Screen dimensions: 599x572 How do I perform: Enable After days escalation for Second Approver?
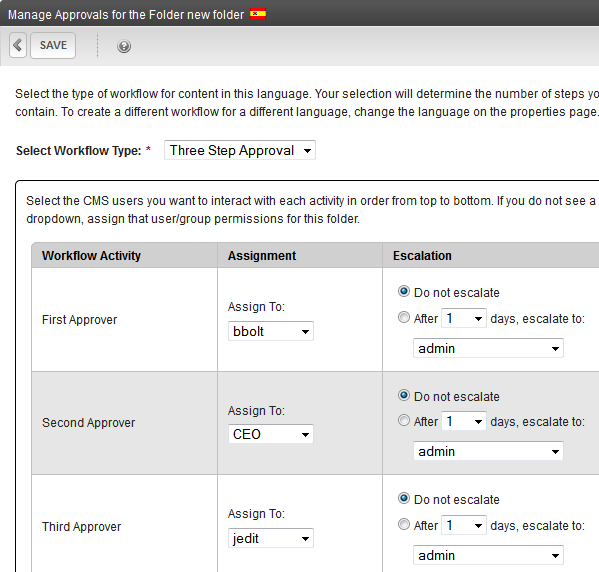click(403, 421)
